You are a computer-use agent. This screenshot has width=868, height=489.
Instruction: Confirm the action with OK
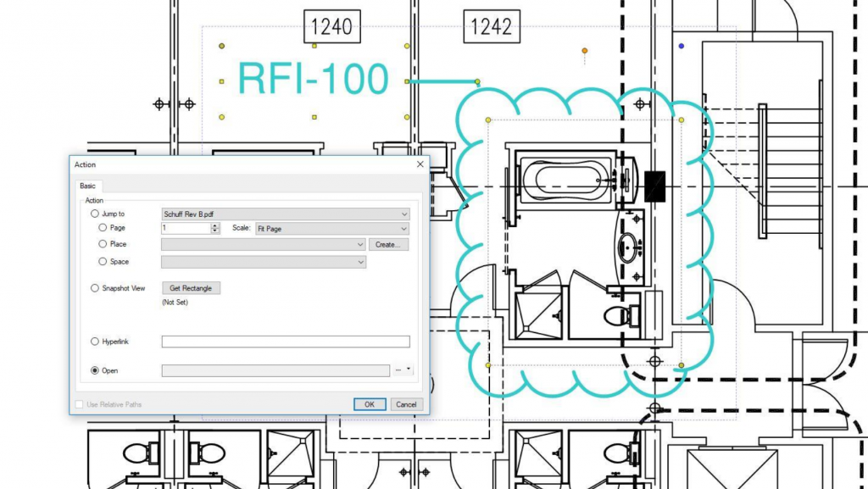click(370, 404)
